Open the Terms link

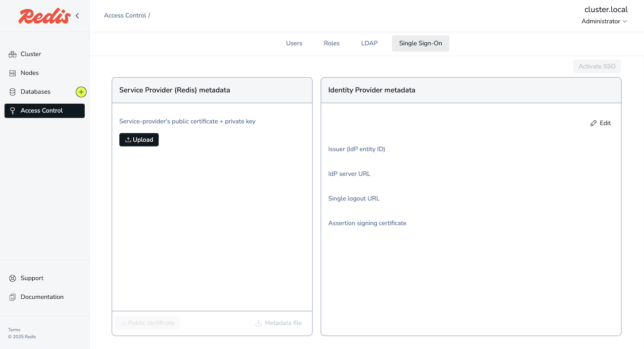point(14,330)
